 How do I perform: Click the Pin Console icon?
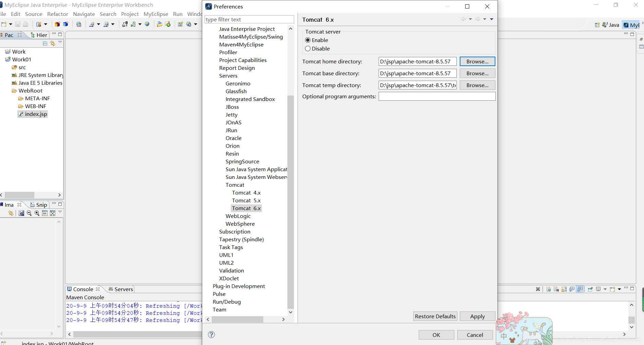click(x=590, y=289)
